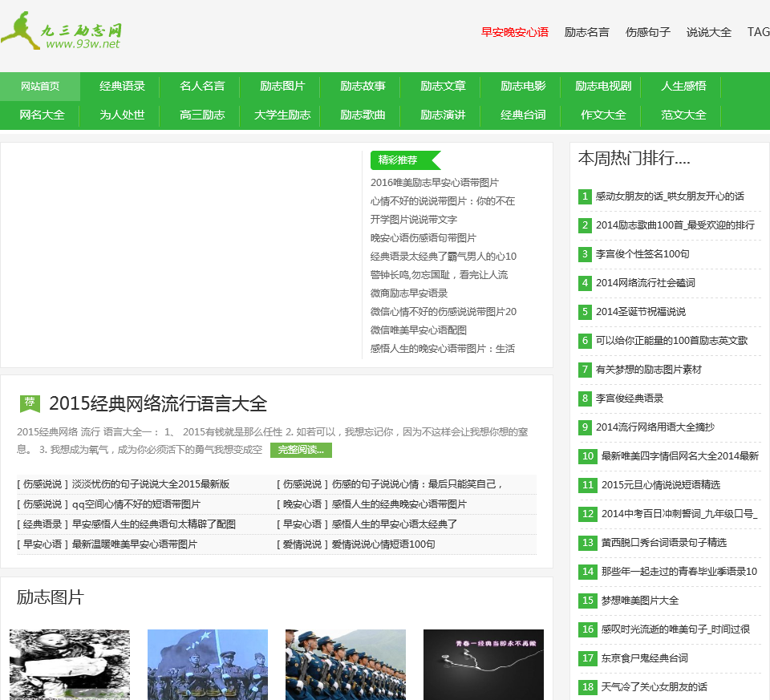The width and height of the screenshot is (770, 700).
Task: Open 微信唯美早安心语配图 link
Action: [418, 330]
